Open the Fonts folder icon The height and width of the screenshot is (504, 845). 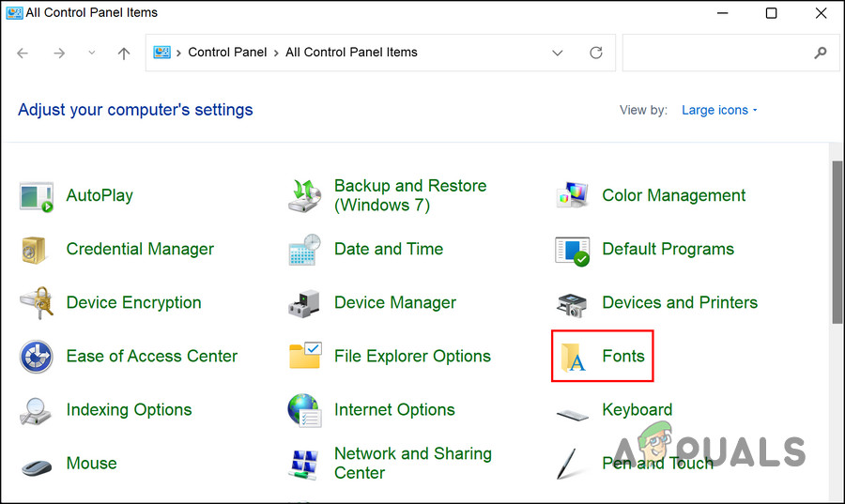point(573,358)
